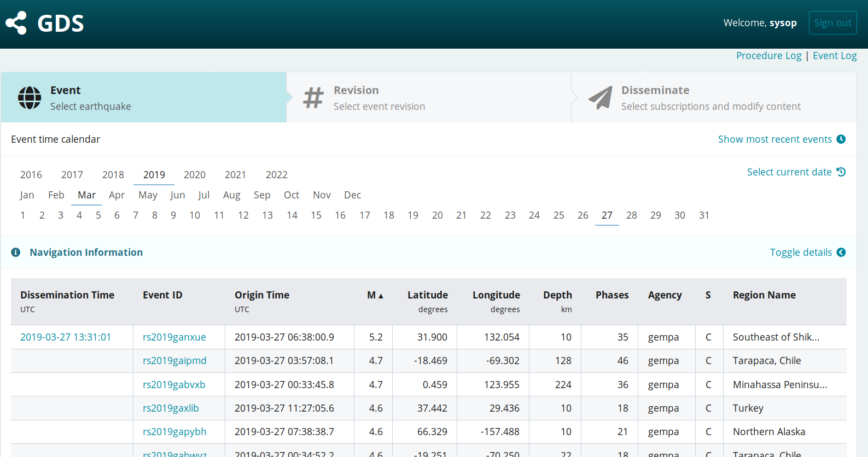Open dissemination time 2019-03-27 13:31:01
This screenshot has width=868, height=457.
(x=66, y=337)
